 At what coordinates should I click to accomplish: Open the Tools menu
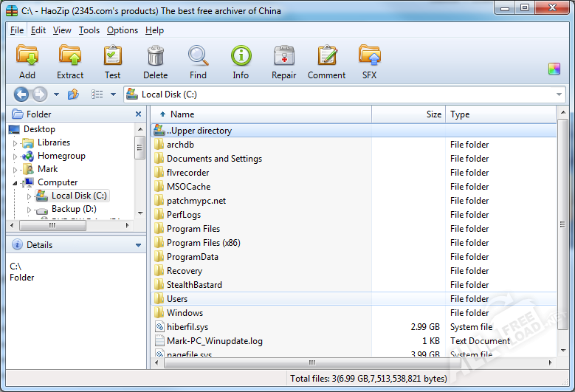tap(89, 30)
